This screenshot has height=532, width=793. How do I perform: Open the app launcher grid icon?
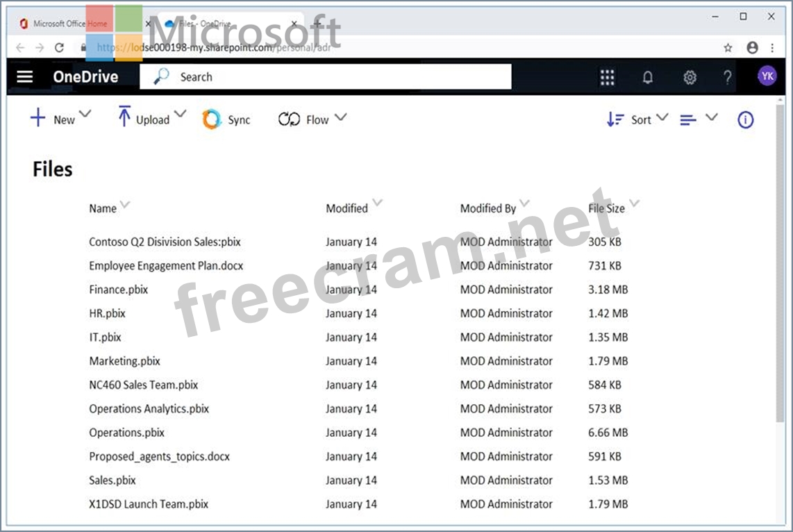(x=607, y=77)
